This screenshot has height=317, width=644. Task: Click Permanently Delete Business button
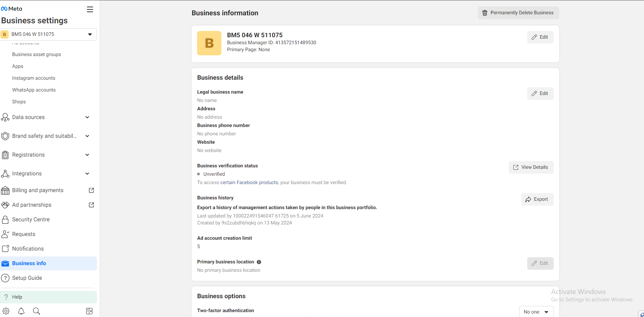[518, 13]
